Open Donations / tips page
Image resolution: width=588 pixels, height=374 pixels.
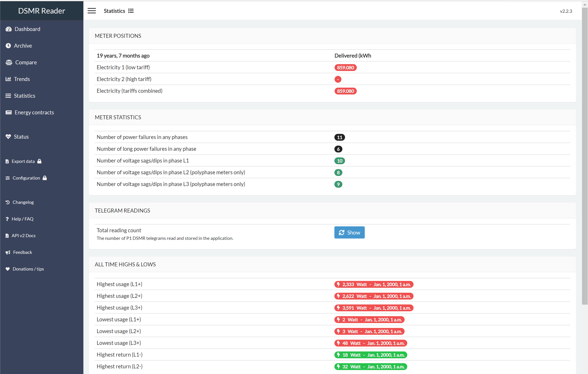28,269
